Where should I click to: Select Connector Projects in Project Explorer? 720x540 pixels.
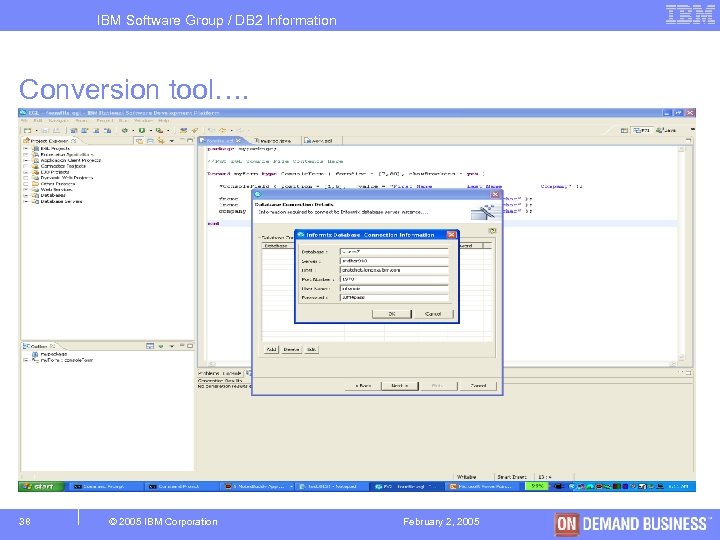pos(63,166)
